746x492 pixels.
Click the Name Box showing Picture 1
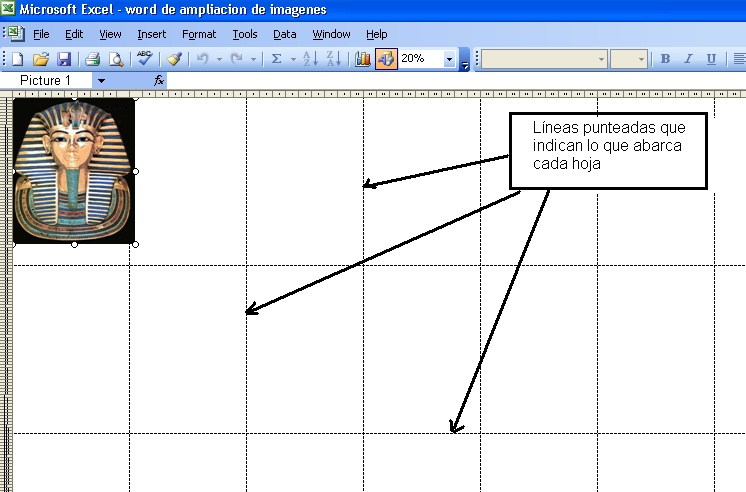(x=46, y=80)
